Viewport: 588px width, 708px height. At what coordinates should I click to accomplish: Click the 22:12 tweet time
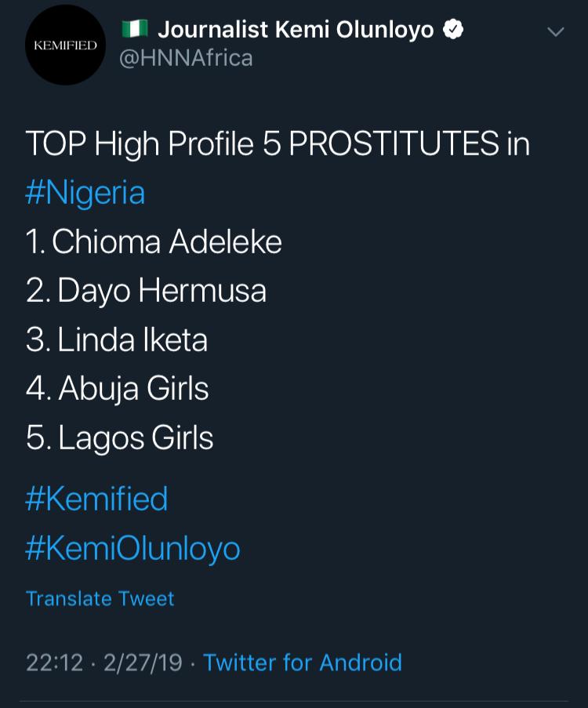click(54, 663)
